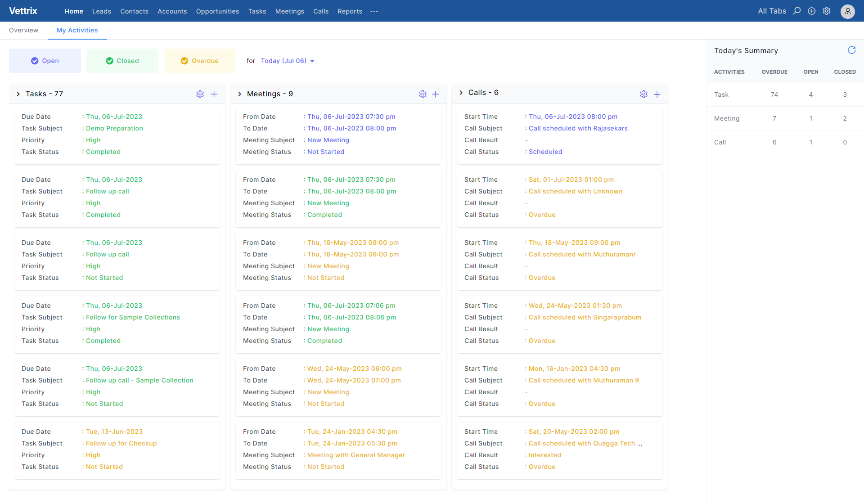Open Follow for Sample Collections task
The height and width of the screenshot is (504, 864).
133,317
